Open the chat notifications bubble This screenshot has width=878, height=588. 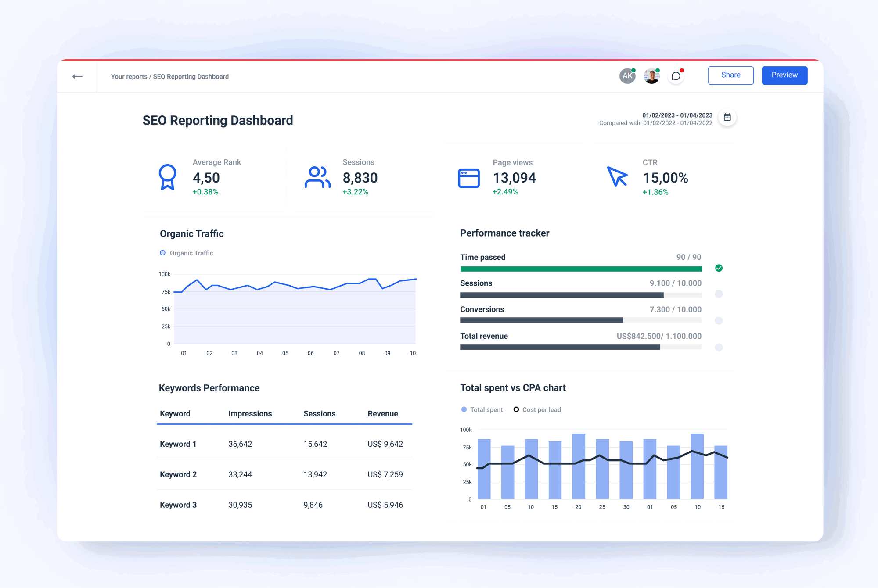click(x=676, y=75)
